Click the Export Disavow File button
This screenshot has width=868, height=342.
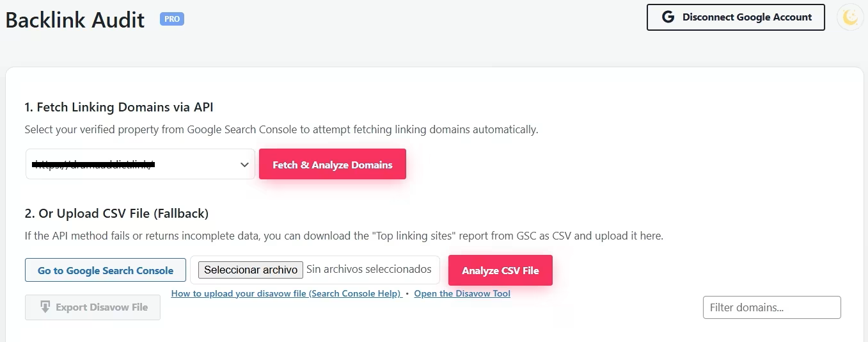point(93,307)
